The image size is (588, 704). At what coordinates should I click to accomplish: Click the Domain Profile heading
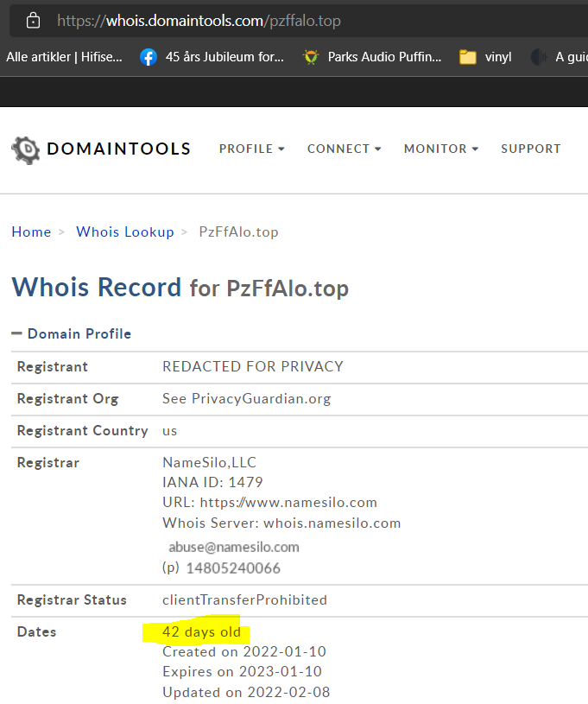click(79, 333)
